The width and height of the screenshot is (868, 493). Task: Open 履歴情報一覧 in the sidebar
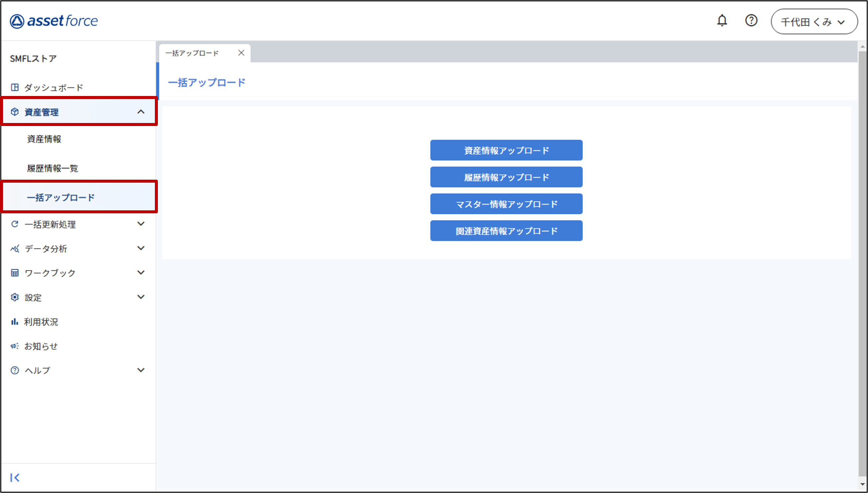coord(52,168)
